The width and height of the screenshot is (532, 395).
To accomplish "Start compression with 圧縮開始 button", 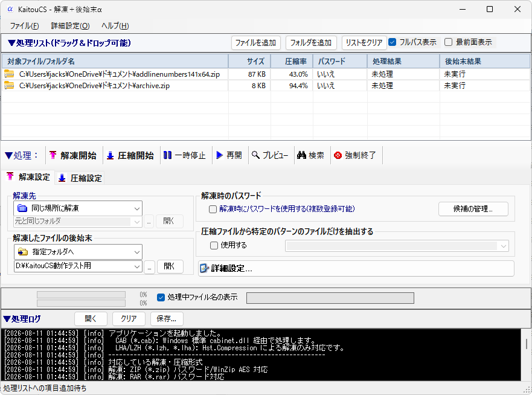I will pyautogui.click(x=130, y=155).
